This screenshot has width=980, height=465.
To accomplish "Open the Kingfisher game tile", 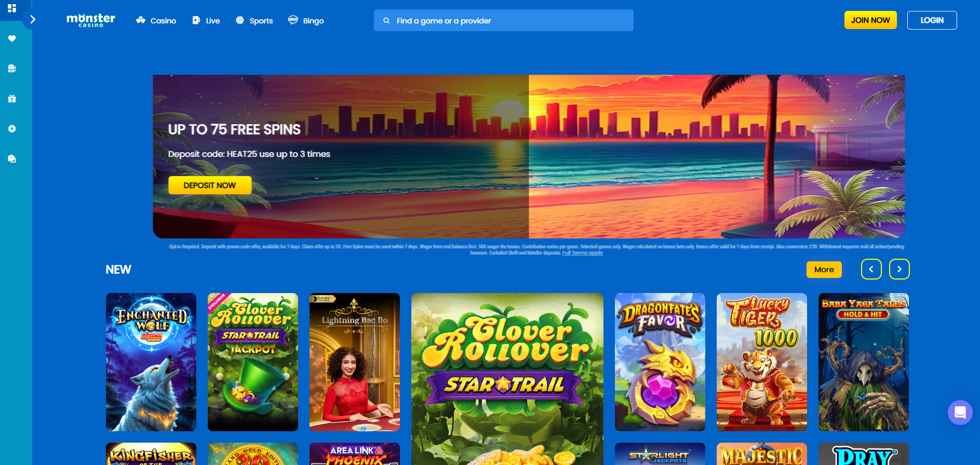I will click(x=151, y=454).
